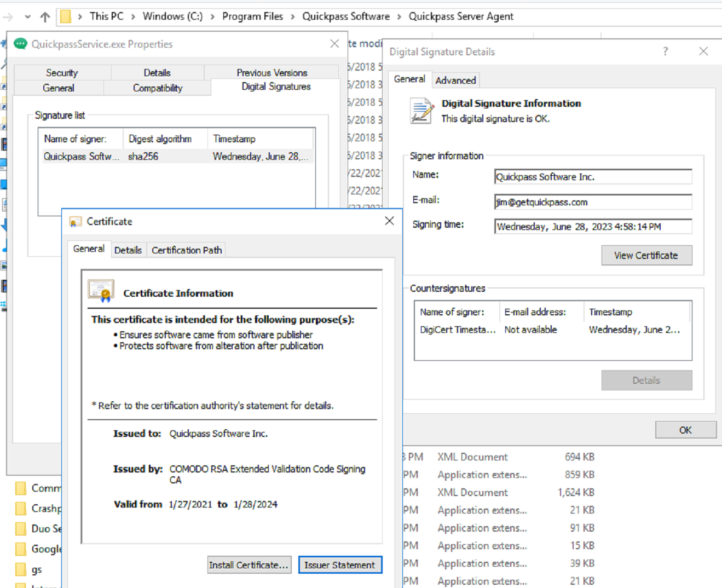Click the View Certificate button
The width and height of the screenshot is (722, 588).
pyautogui.click(x=646, y=256)
